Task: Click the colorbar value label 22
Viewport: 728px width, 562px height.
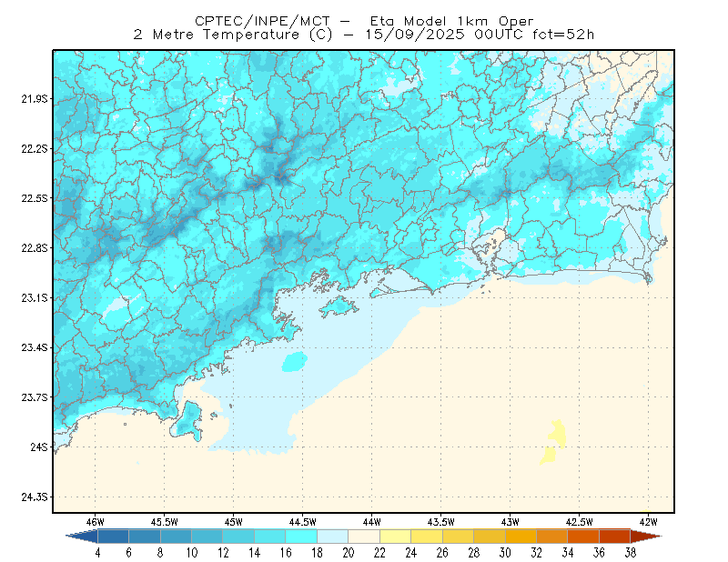Action: tap(379, 553)
